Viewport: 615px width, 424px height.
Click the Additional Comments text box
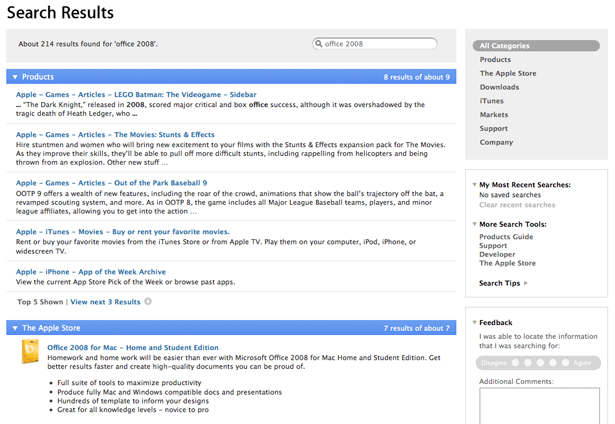click(539, 406)
